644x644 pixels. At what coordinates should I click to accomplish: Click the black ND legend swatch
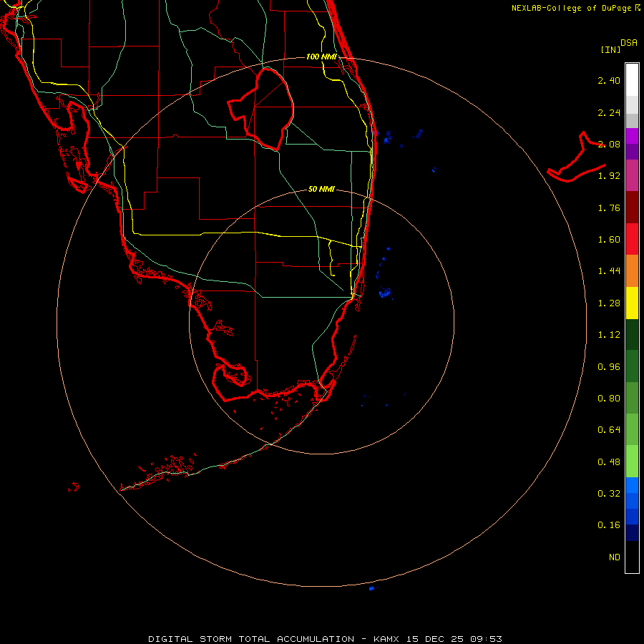pyautogui.click(x=632, y=557)
